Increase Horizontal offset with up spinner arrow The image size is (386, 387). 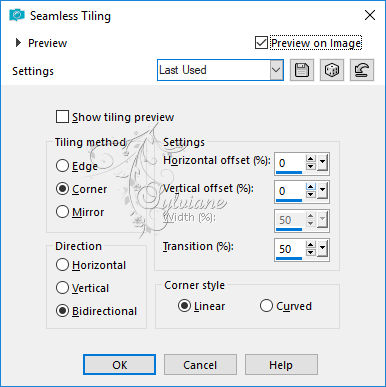click(x=311, y=159)
